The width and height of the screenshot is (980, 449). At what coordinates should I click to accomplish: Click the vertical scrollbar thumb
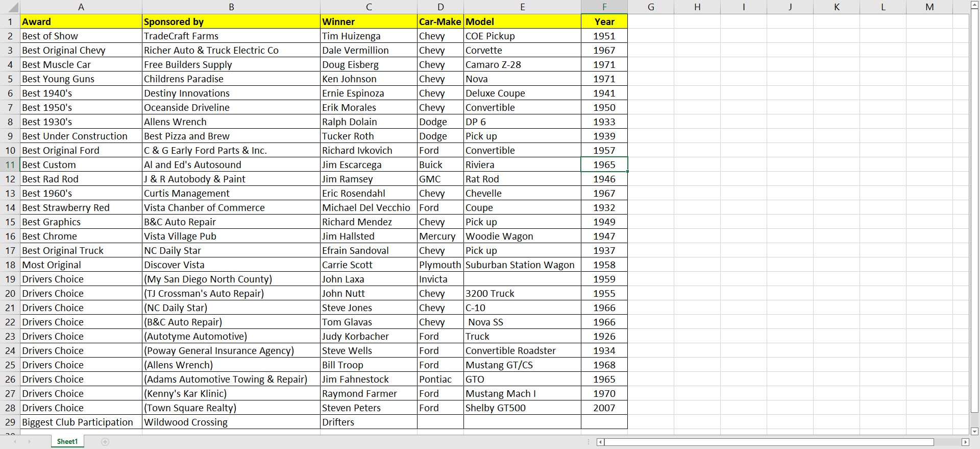click(974, 211)
